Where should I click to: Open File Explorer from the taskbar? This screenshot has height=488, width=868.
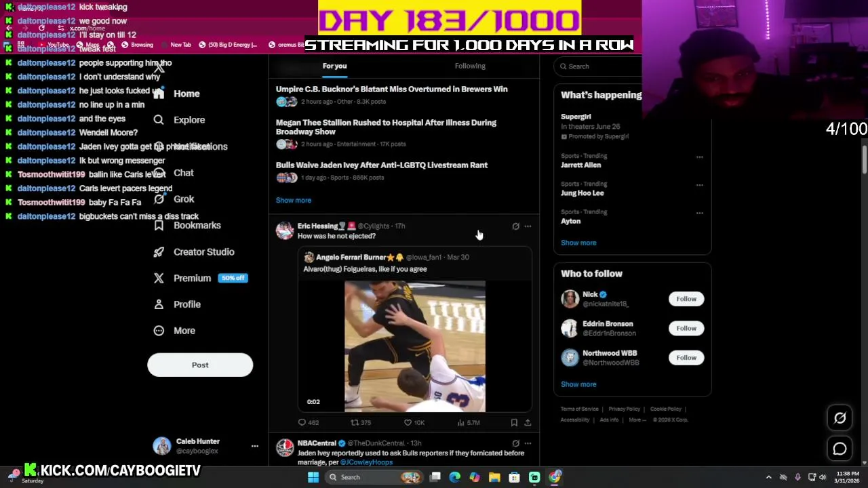click(494, 477)
